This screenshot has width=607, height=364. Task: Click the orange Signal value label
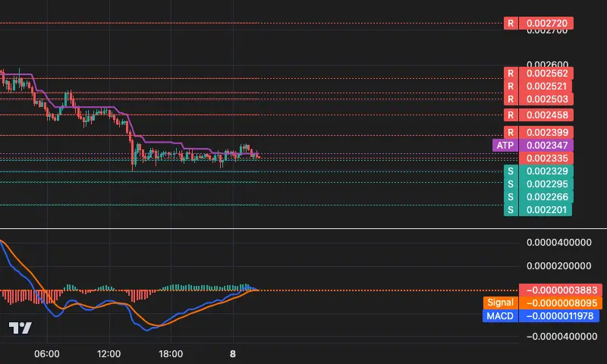(543, 303)
